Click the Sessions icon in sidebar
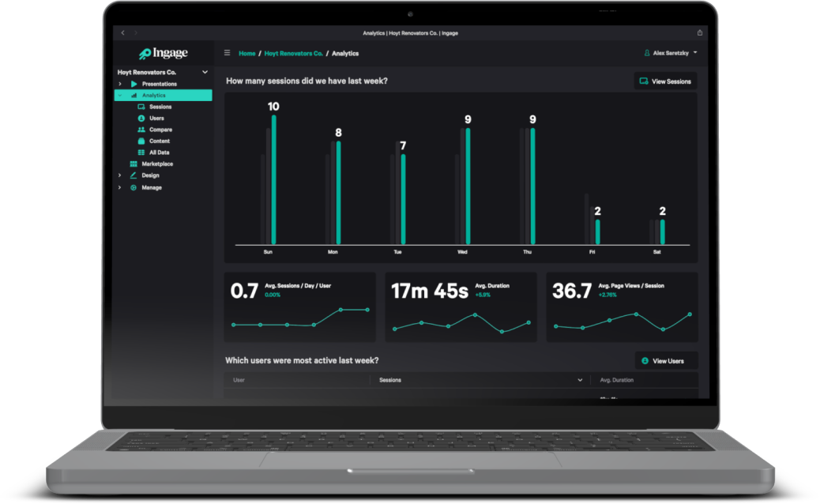 pyautogui.click(x=141, y=107)
